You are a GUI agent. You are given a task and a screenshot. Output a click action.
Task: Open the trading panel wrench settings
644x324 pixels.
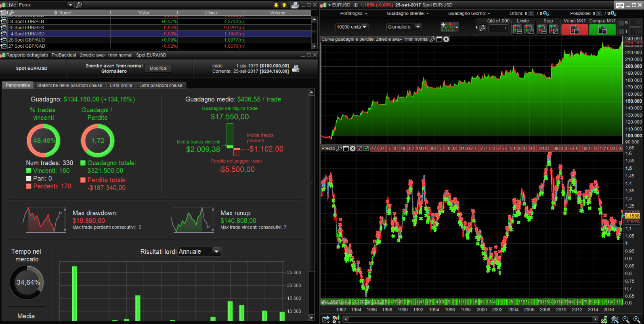[482, 28]
